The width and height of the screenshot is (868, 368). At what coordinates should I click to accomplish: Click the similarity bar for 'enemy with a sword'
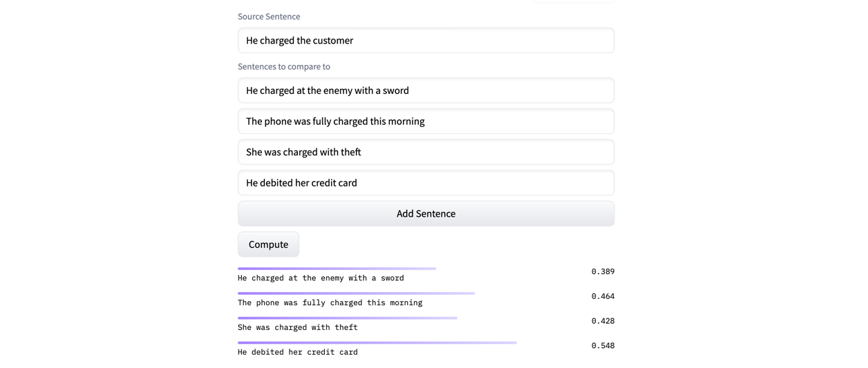337,269
